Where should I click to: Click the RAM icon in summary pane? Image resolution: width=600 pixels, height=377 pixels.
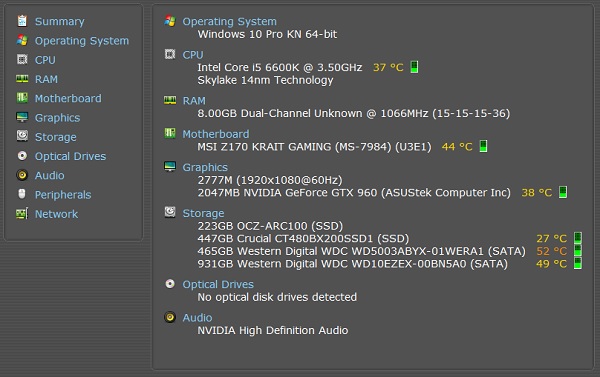(x=170, y=100)
